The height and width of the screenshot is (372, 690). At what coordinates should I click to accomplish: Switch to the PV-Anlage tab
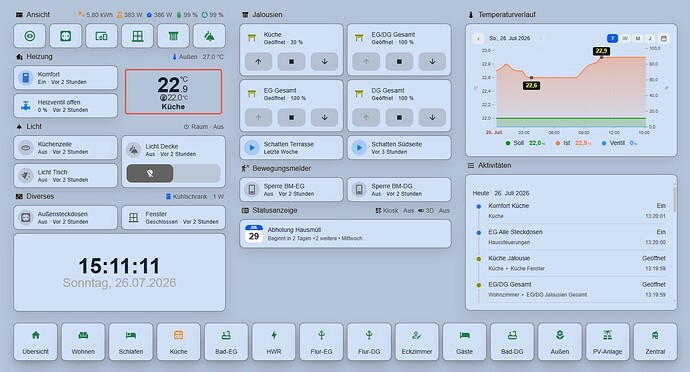pos(607,342)
